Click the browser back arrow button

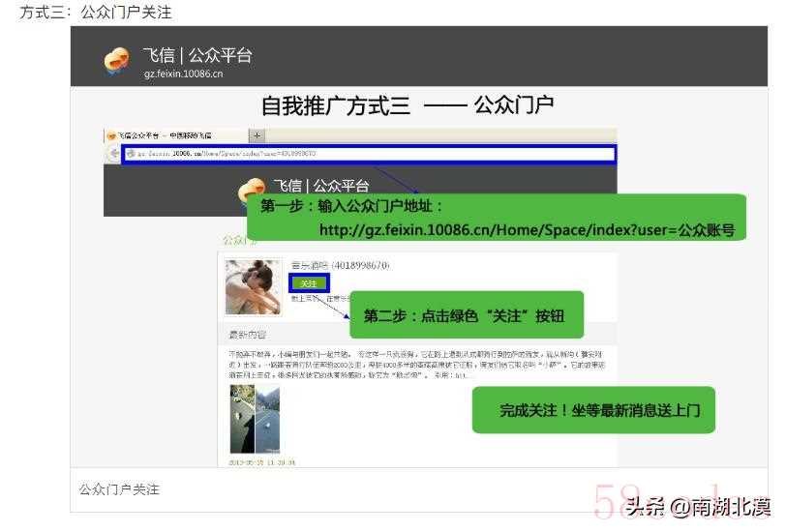point(114,153)
